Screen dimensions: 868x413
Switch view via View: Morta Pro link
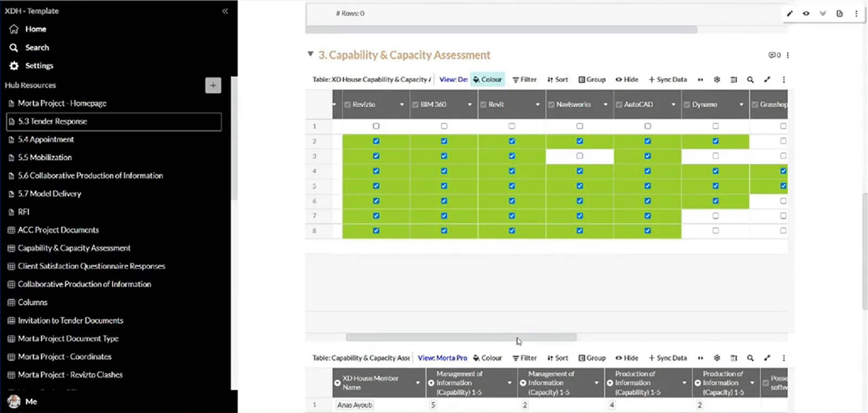point(442,358)
